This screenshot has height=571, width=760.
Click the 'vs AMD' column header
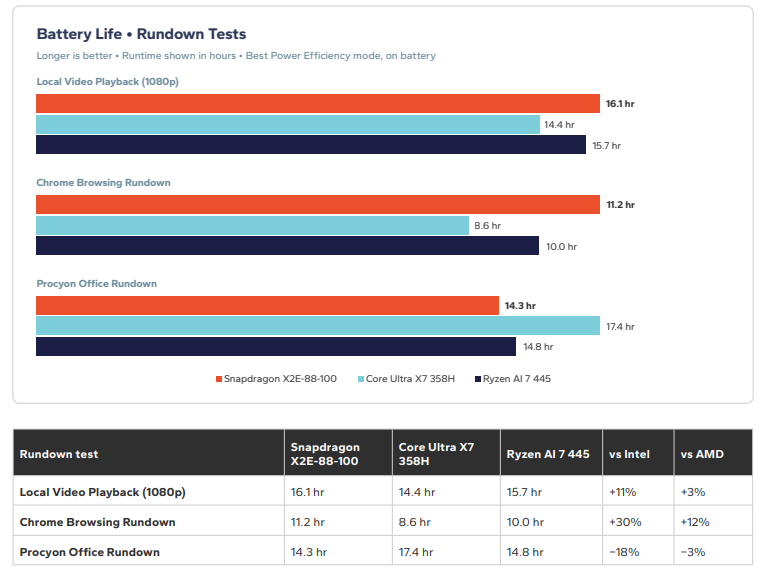tap(713, 452)
